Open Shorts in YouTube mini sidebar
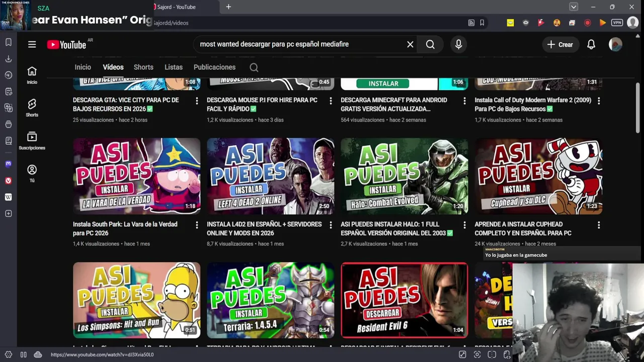Image resolution: width=644 pixels, height=362 pixels. tap(32, 108)
